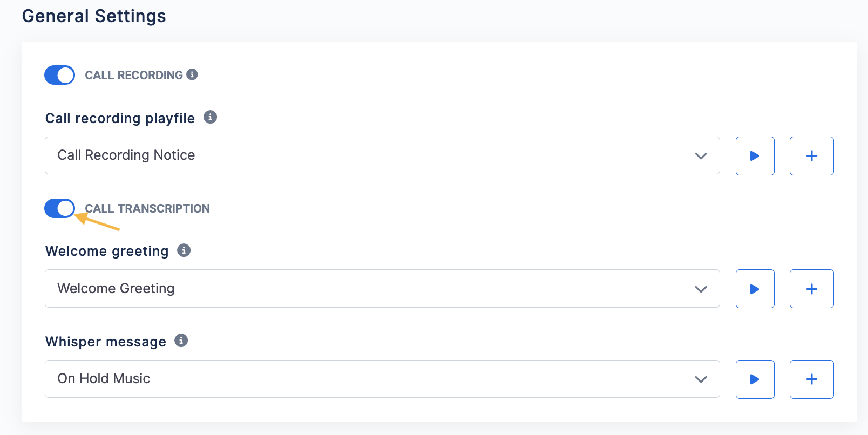Show info for Welcome greeting

tap(184, 250)
